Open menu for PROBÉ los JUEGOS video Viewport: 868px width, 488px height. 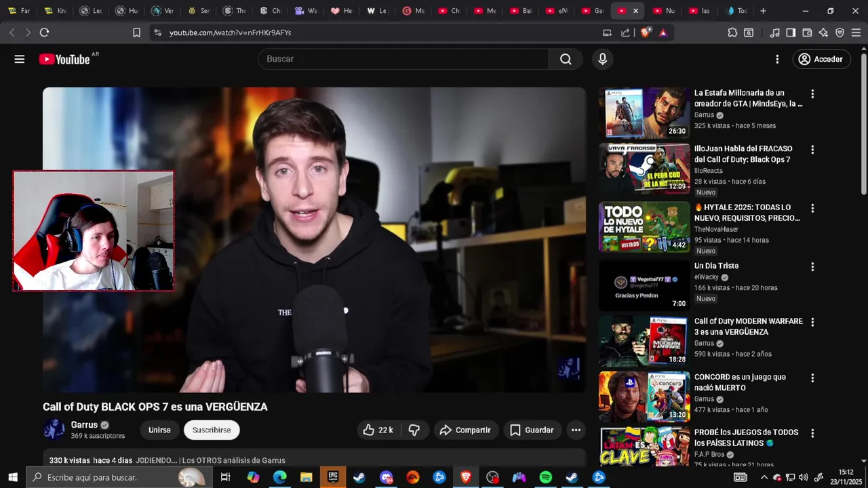coord(812,434)
